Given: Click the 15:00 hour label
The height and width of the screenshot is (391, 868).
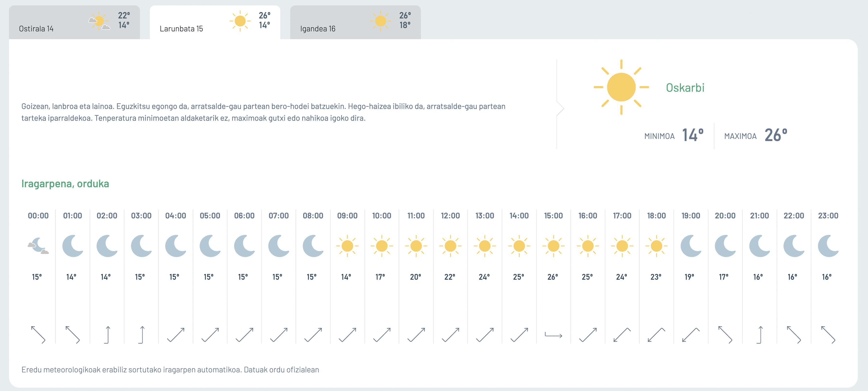Looking at the screenshot, I should tap(553, 216).
